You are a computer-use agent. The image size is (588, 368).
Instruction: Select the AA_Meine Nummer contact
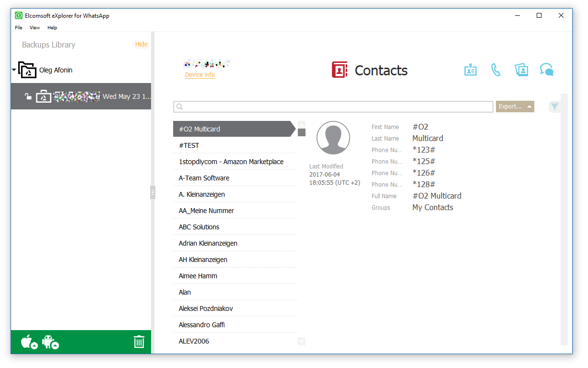click(235, 211)
